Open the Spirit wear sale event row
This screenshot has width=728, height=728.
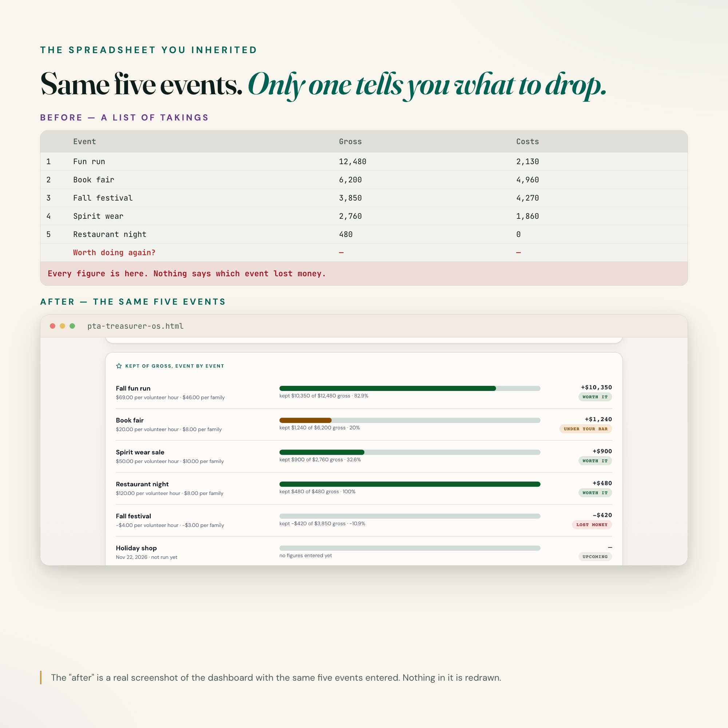tap(364, 456)
